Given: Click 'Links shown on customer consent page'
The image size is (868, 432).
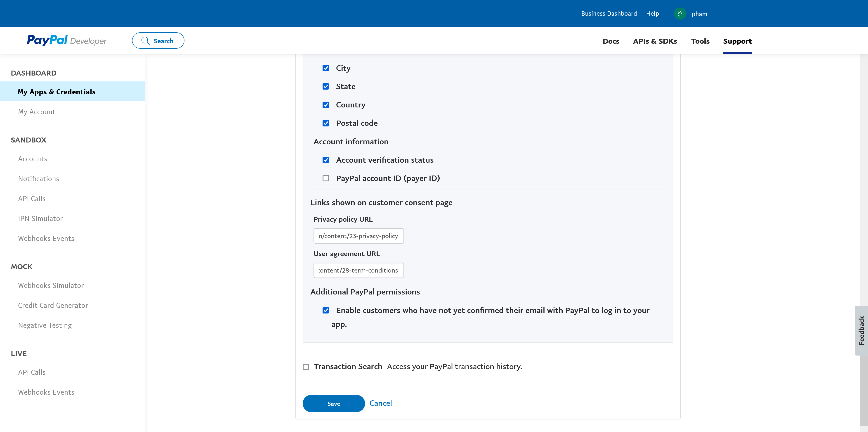Looking at the screenshot, I should click(381, 202).
